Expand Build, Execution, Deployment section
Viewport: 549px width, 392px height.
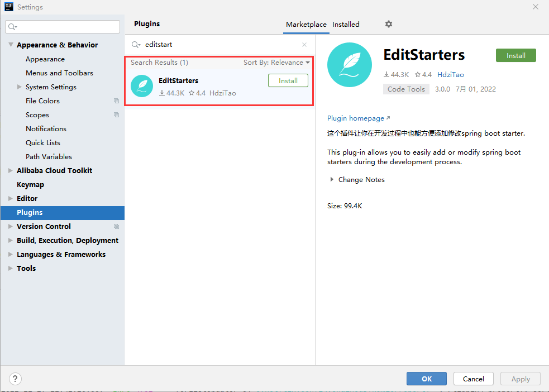11,241
